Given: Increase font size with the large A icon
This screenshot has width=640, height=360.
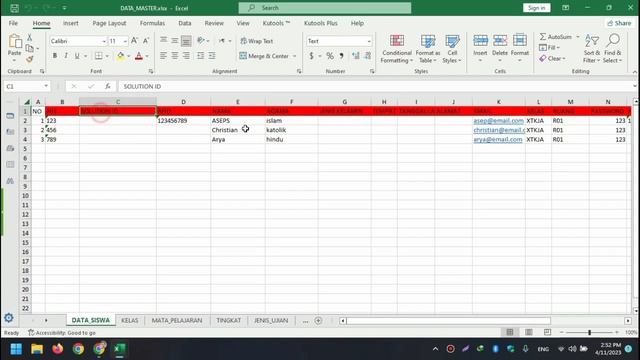Looking at the screenshot, I should pyautogui.click(x=134, y=41).
